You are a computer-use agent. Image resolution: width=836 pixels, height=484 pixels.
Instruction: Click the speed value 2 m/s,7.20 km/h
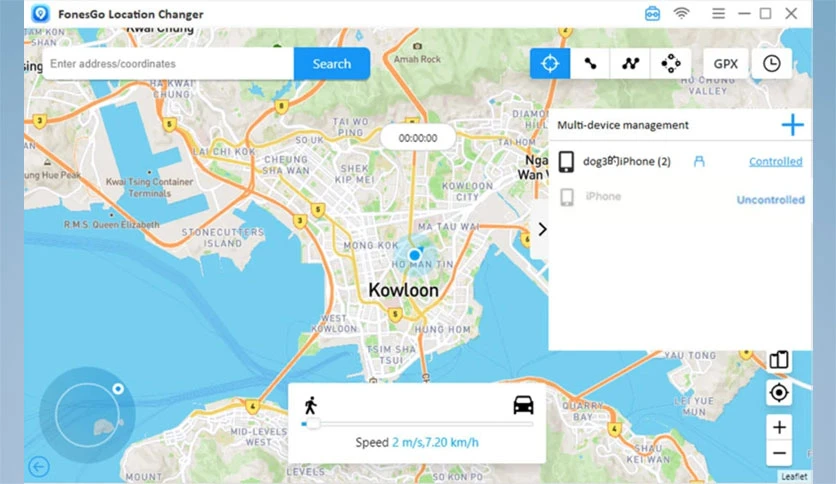point(435,442)
